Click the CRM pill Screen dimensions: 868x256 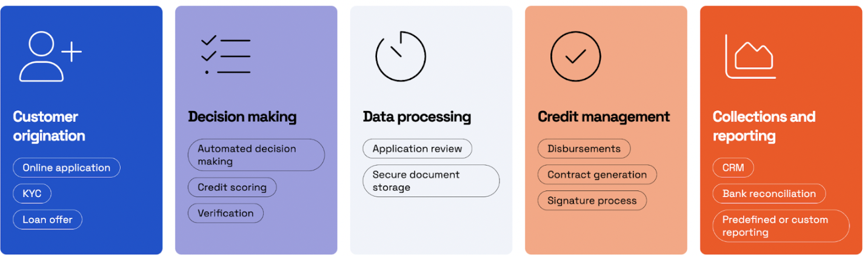[x=733, y=168]
